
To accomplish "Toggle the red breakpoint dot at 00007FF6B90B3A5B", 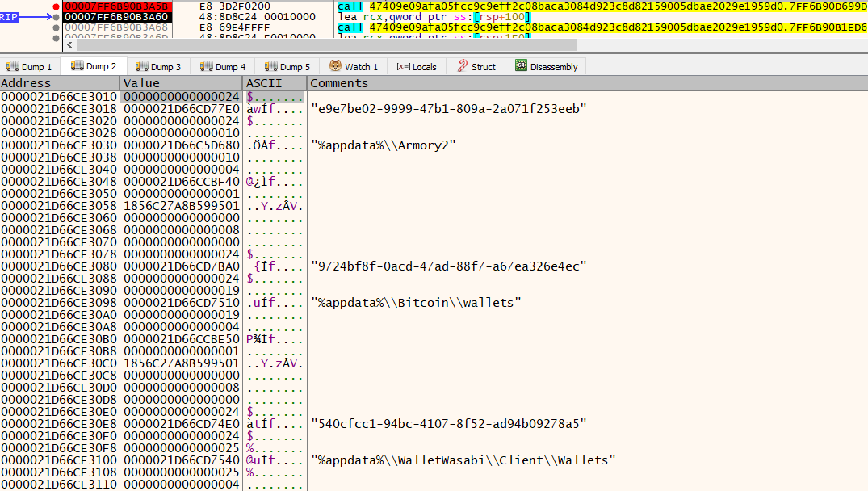I will (55, 6).
